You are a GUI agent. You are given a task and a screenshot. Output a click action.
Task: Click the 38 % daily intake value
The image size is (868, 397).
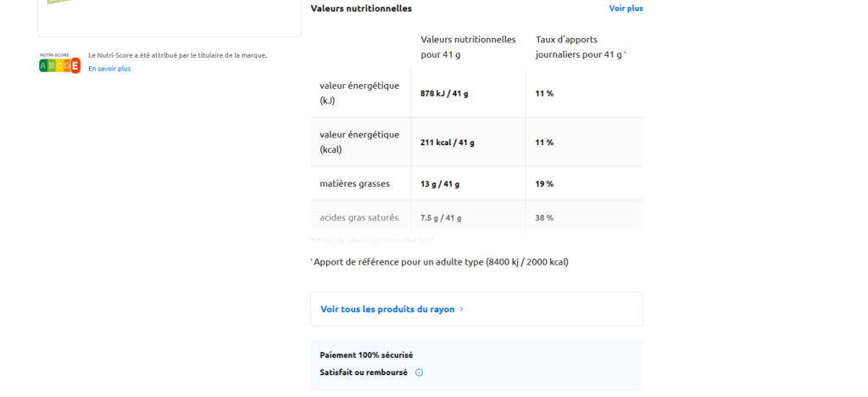544,218
